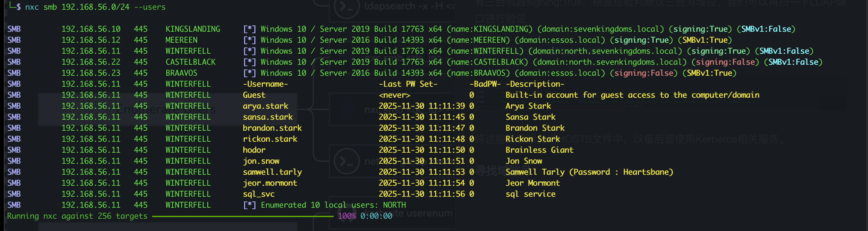Screen dimensions: 868x231
Task: Select the username hodor
Action: 254,150
